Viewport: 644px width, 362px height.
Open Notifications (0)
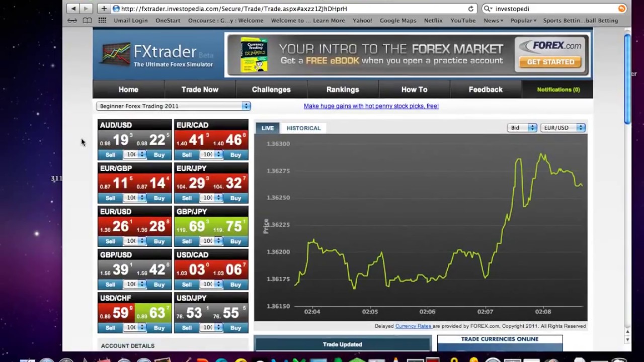tap(558, 89)
